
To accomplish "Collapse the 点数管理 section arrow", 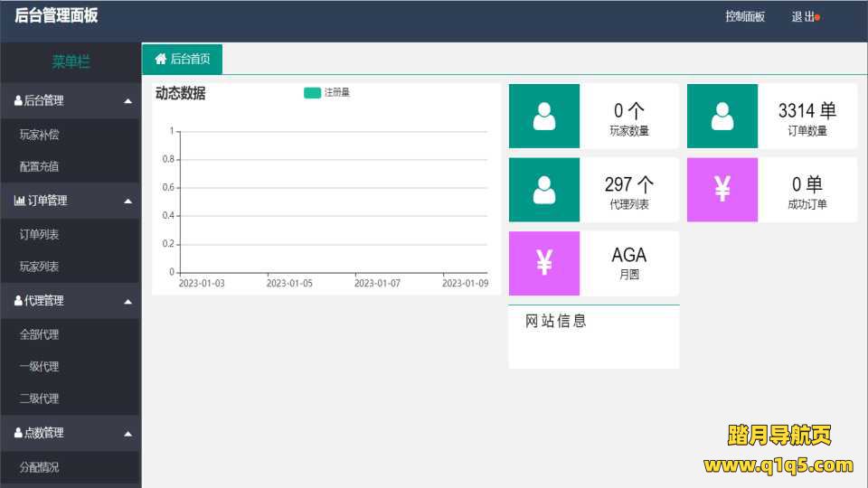I will (127, 433).
